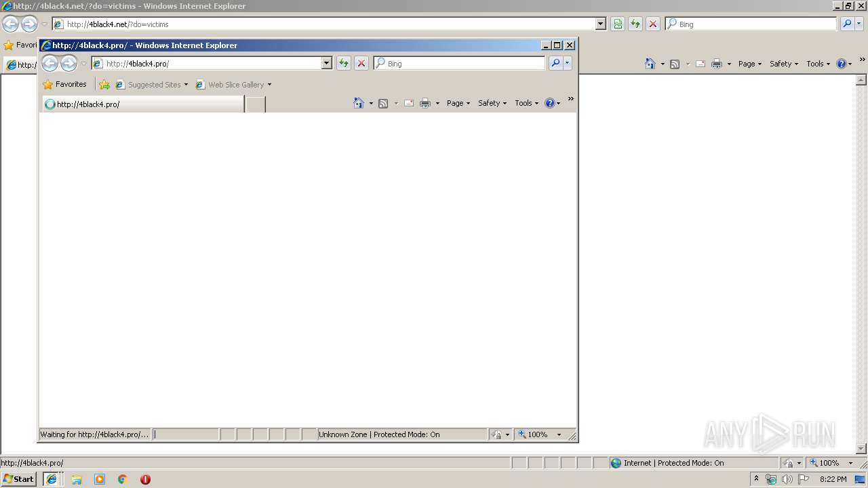Open Page menu in background window

point(750,64)
